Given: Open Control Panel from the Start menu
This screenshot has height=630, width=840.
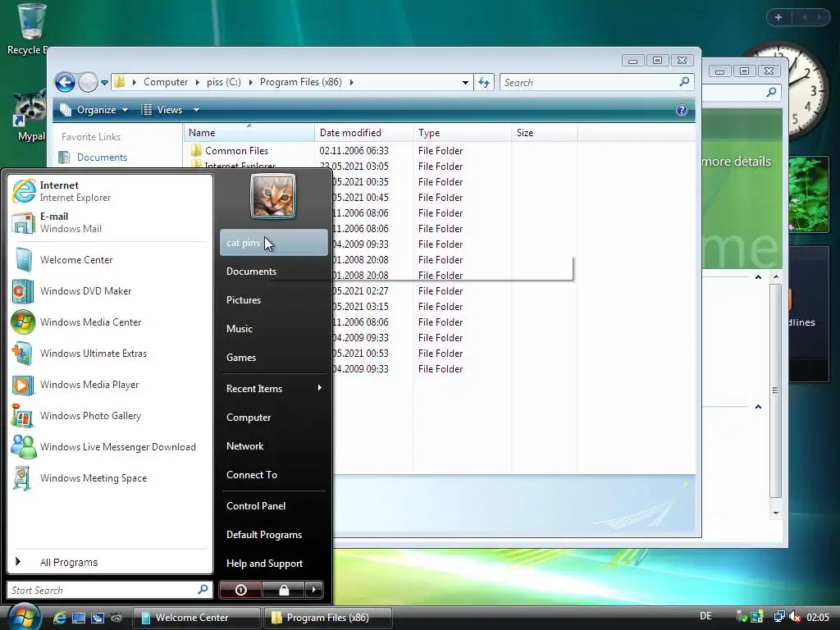Looking at the screenshot, I should (274, 505).
